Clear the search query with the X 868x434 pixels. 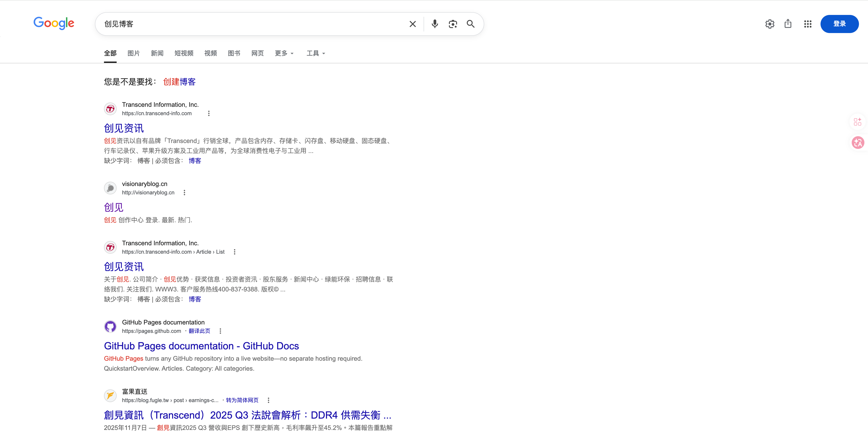point(413,24)
